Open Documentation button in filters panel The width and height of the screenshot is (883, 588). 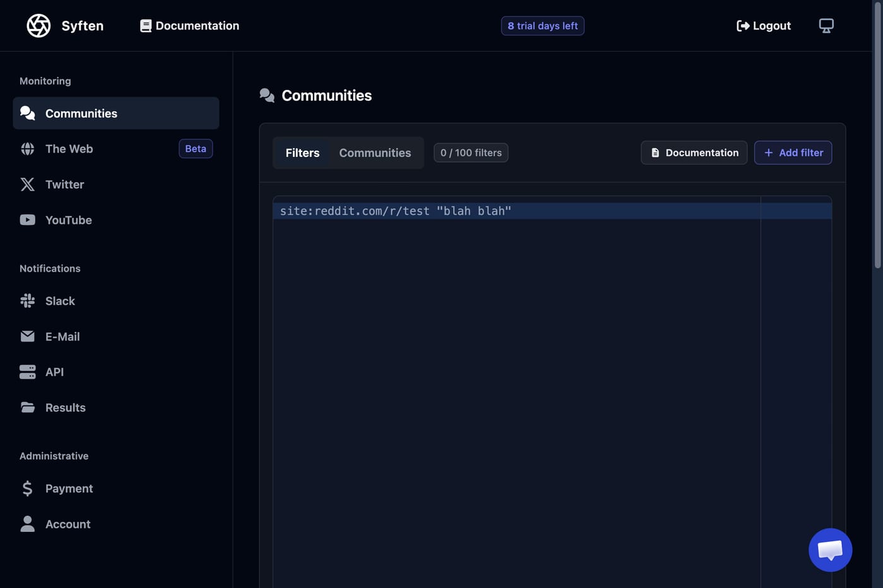694,153
